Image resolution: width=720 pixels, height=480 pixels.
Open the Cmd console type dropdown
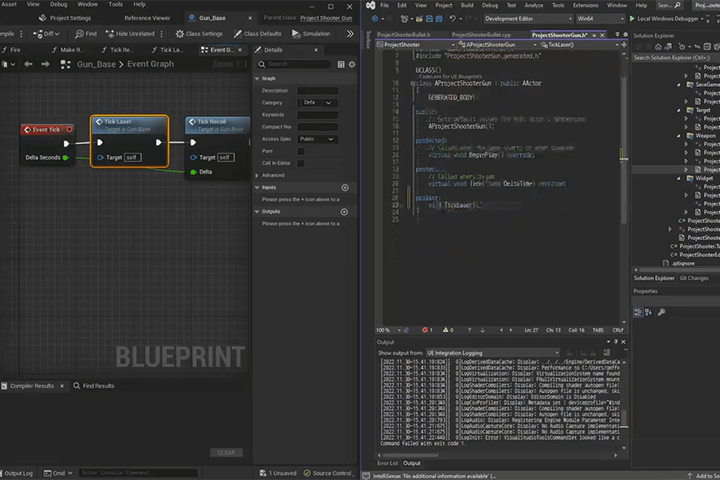58,473
